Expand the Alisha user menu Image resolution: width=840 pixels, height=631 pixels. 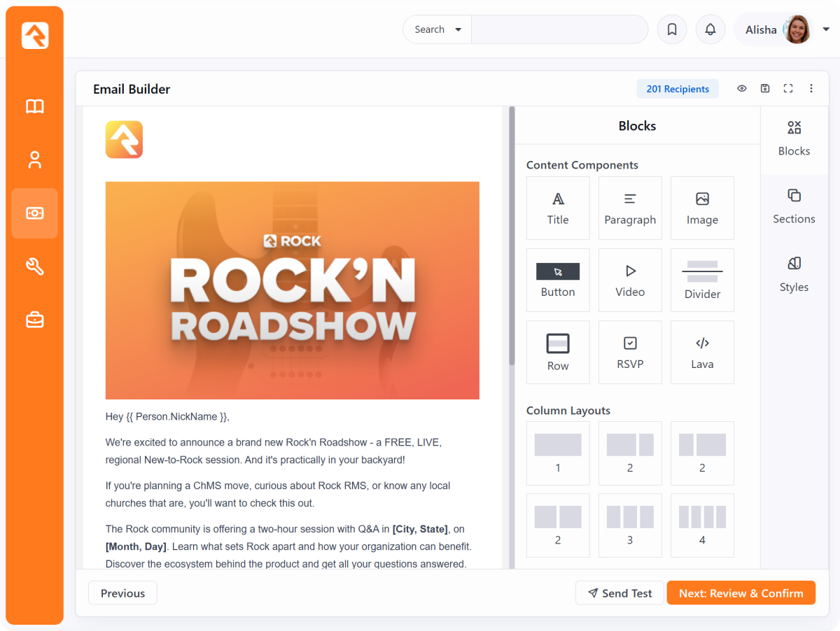tap(826, 29)
